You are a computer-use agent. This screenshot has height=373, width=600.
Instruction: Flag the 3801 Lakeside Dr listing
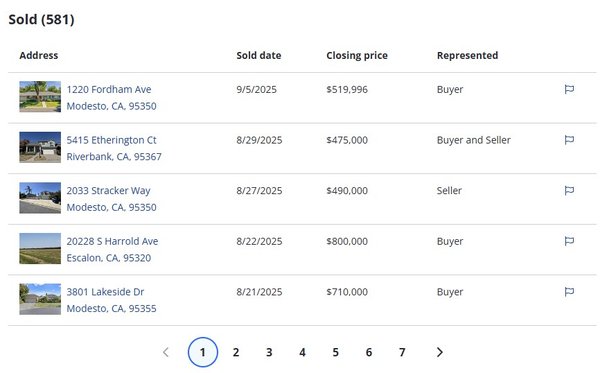[569, 292]
